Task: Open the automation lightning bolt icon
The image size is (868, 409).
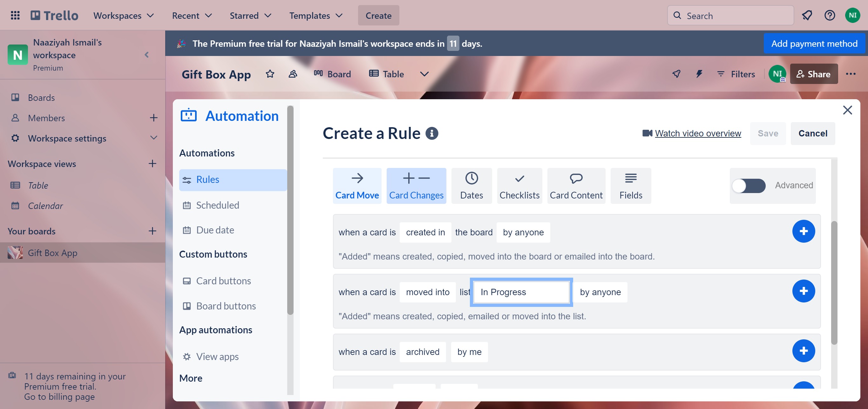Action: [699, 74]
